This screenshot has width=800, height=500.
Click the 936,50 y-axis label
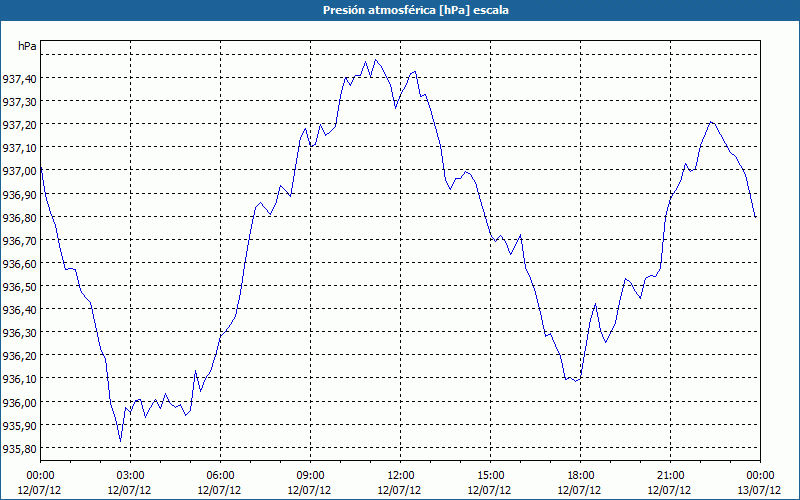coord(19,286)
